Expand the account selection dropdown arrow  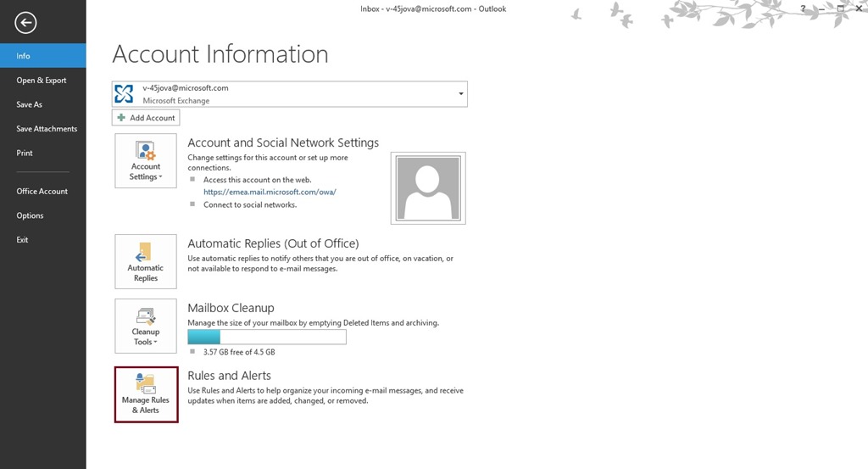[460, 94]
